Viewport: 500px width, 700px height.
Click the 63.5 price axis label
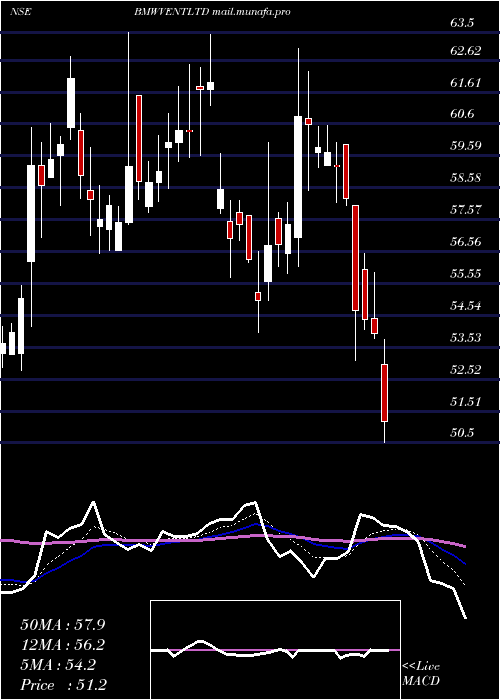[x=462, y=24]
